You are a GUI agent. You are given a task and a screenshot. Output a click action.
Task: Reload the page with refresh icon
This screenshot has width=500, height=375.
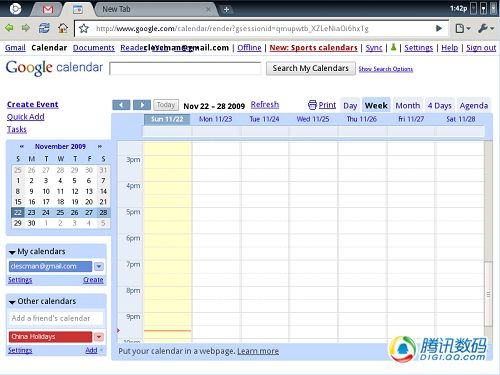(44, 28)
